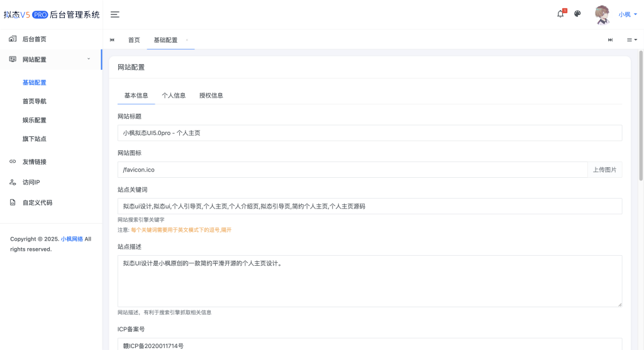Viewport: 644px width, 350px height.
Task: Switch to the 基础配置 page tab
Action: [165, 40]
